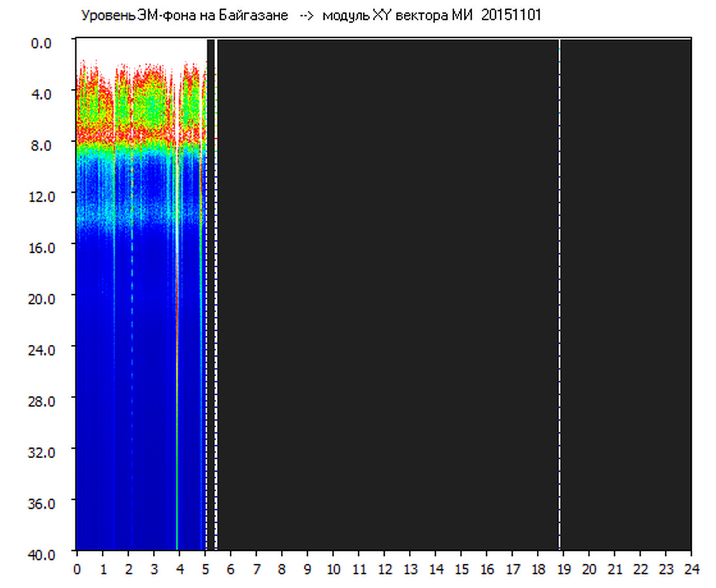716x588 pixels.
Task: Click the X-axis hour label 21
Action: (615, 569)
